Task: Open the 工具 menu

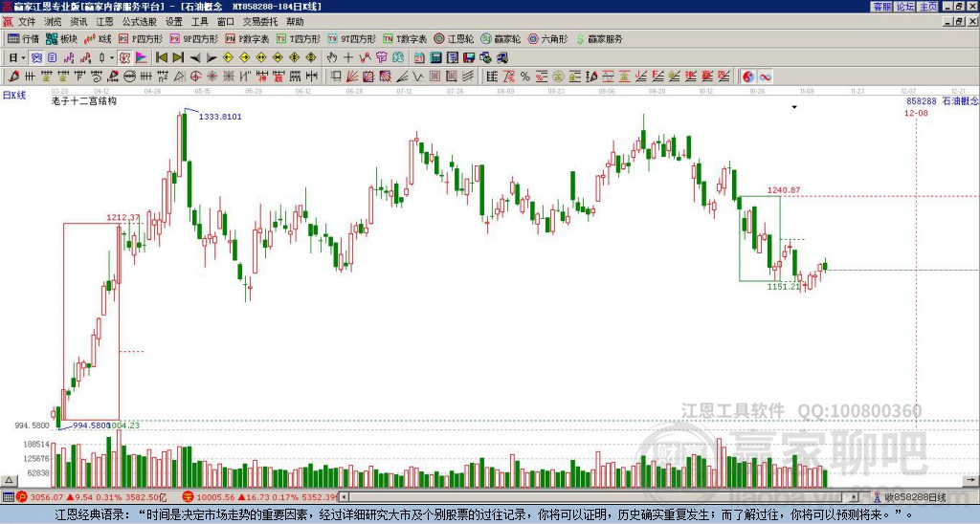Action: point(199,22)
